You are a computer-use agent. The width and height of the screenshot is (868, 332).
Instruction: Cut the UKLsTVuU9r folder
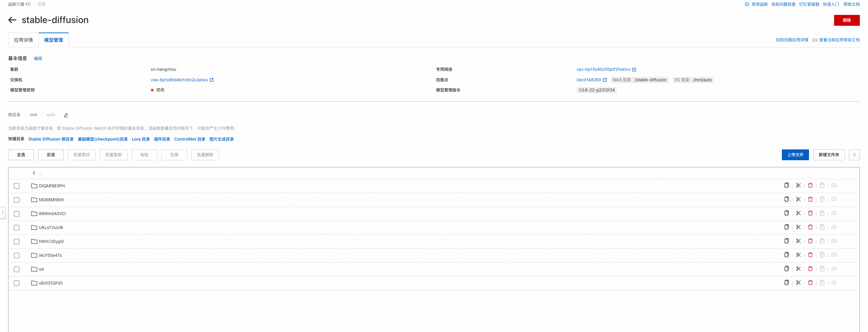798,227
